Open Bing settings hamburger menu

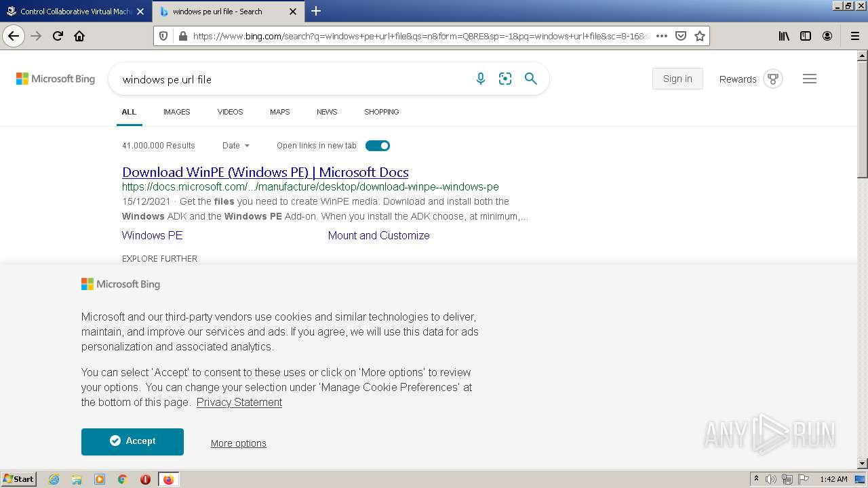coord(809,79)
